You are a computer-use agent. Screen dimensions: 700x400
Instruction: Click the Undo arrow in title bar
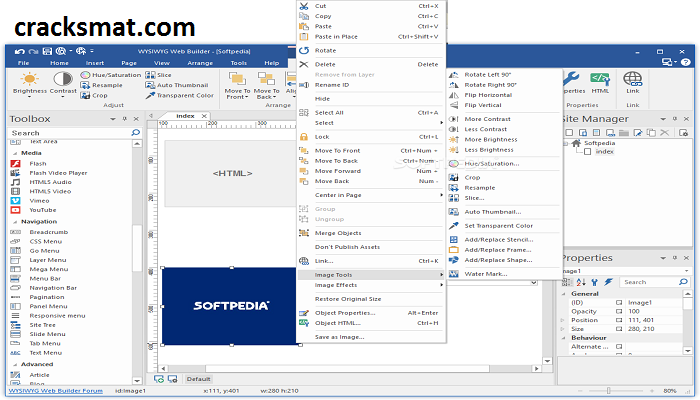[x=19, y=51]
